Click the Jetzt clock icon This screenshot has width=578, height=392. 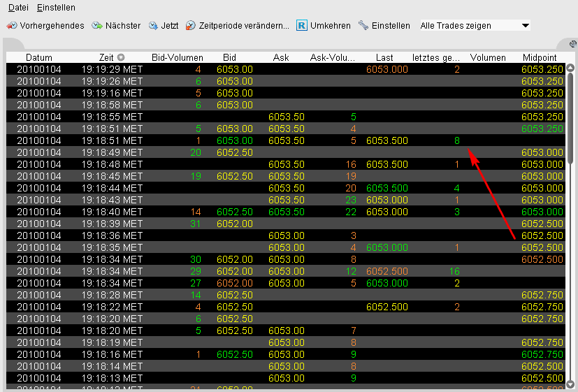click(x=153, y=25)
